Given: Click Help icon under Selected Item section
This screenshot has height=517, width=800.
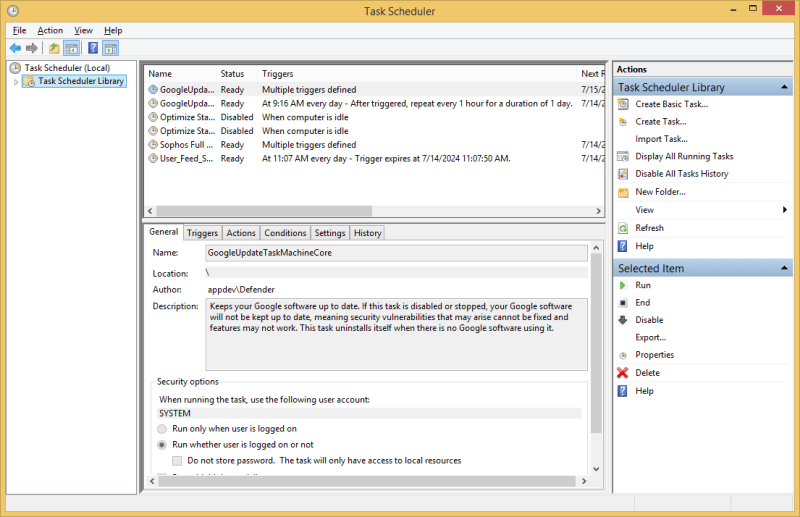Looking at the screenshot, I should (x=622, y=391).
